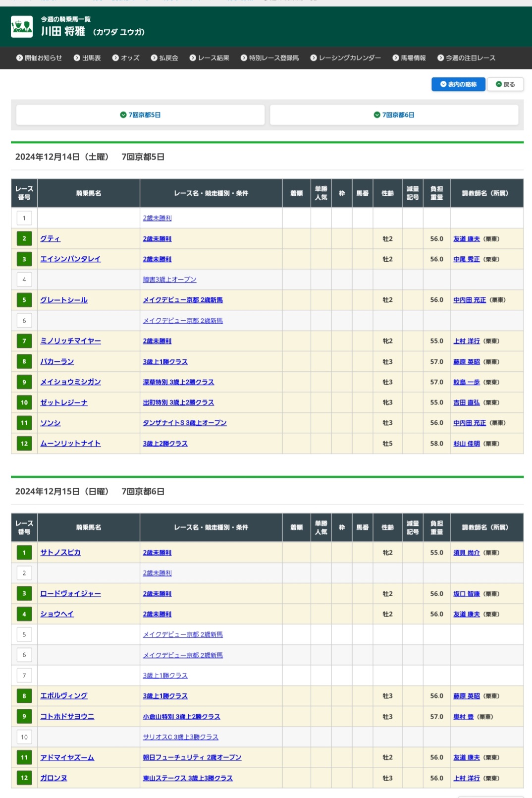Open 出町特別 3歳上2勝クラス race link
The width and height of the screenshot is (532, 798).
[x=178, y=402]
